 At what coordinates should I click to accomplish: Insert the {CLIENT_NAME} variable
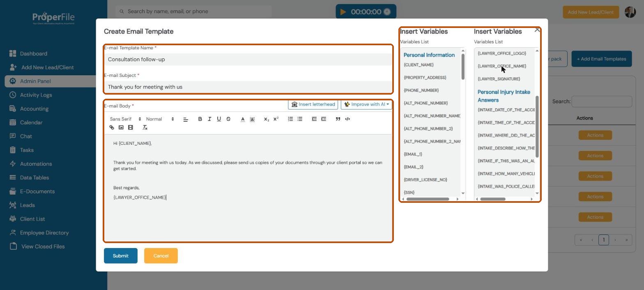click(419, 65)
